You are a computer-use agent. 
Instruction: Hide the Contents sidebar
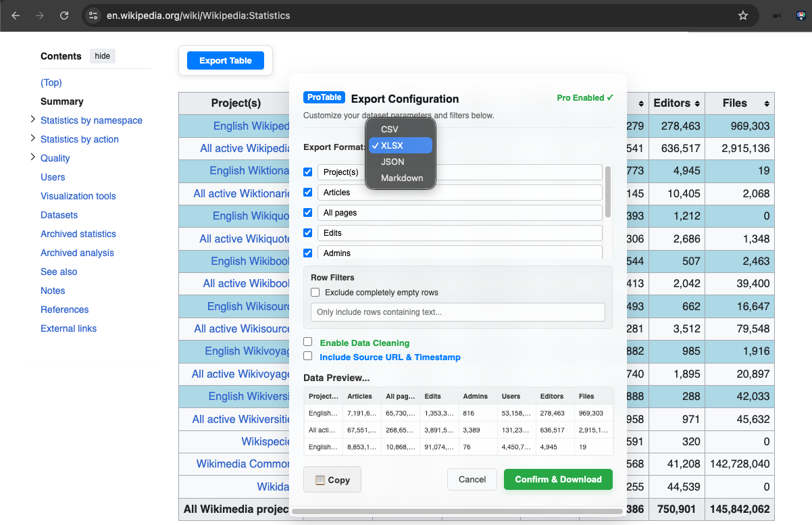(x=103, y=56)
